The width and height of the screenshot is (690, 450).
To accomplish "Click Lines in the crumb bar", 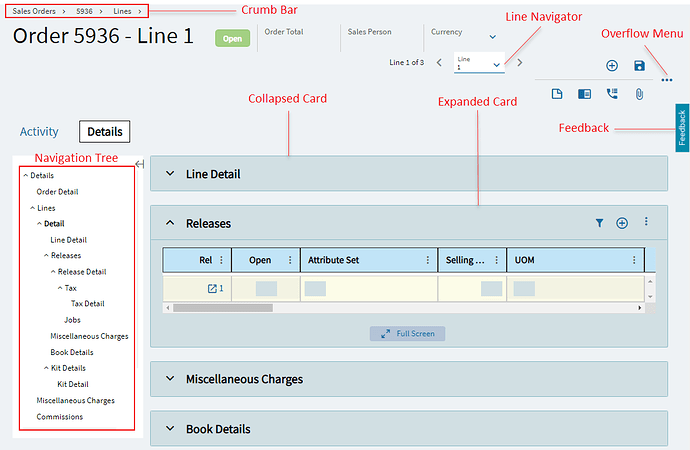I will [x=122, y=11].
